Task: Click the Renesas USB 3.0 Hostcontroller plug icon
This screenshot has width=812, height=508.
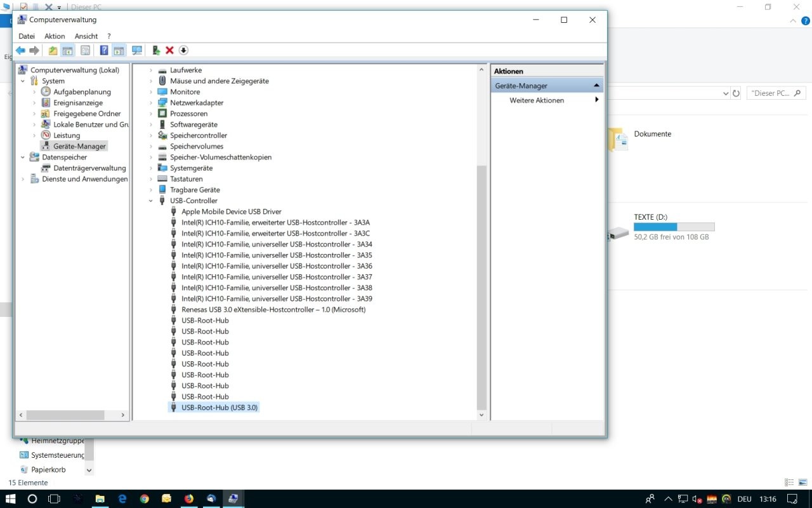Action: tap(174, 309)
